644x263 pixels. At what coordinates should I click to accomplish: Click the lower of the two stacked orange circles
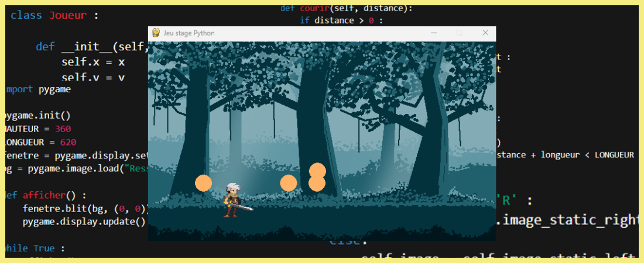[317, 183]
